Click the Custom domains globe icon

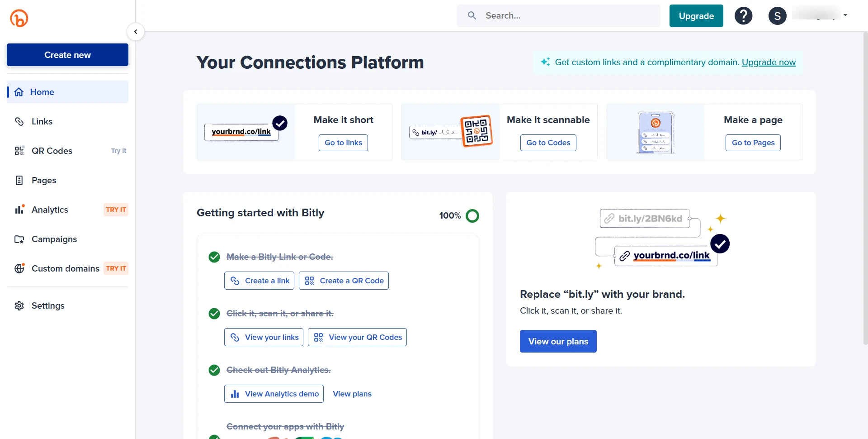point(19,268)
